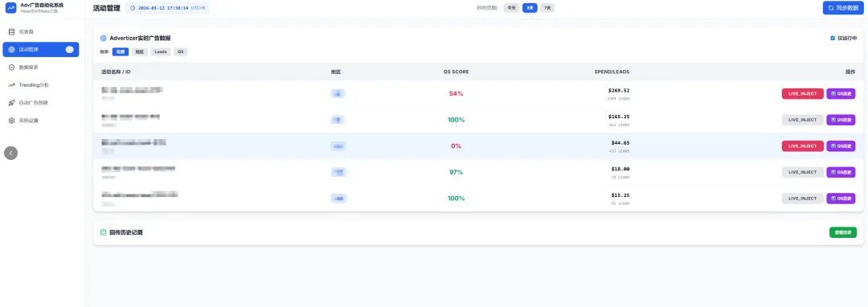This screenshot has height=307, width=868.
Task: Click the 活动名称 / ID column header
Action: tap(116, 72)
